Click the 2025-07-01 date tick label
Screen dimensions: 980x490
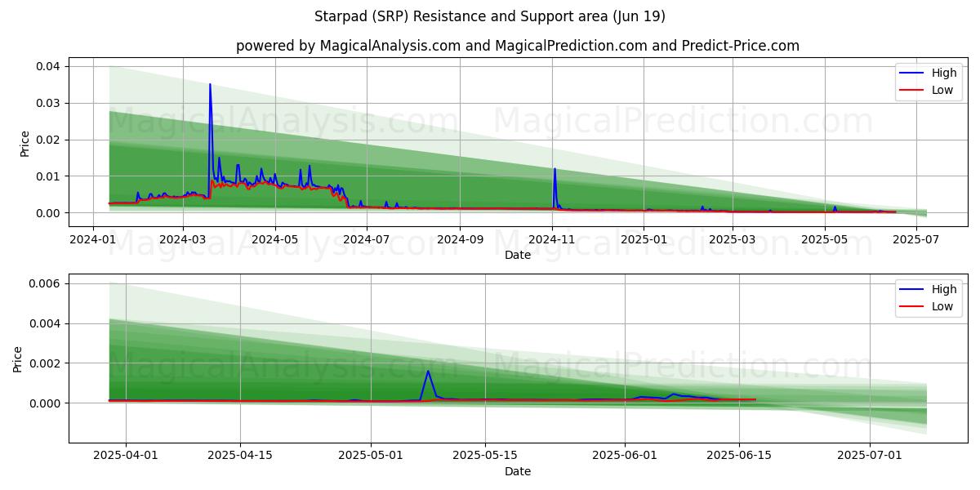pos(870,456)
